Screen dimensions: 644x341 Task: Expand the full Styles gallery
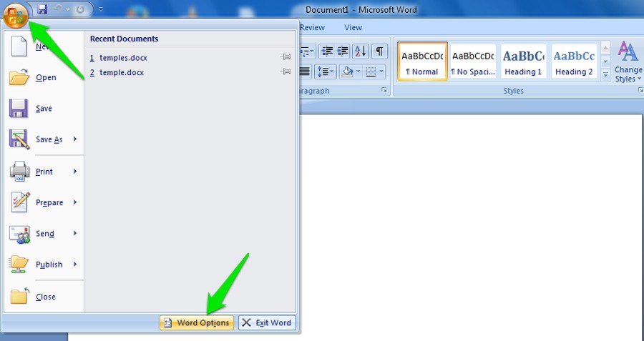[605, 74]
